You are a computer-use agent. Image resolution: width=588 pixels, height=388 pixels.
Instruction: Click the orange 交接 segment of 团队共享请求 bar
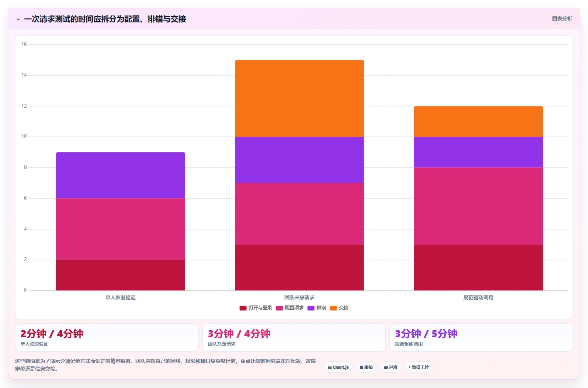pyautogui.click(x=299, y=98)
